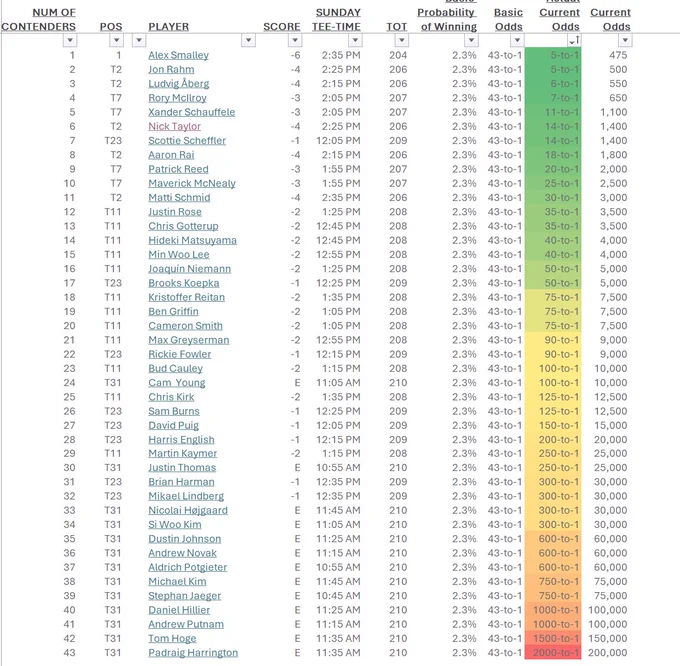Open the SUNDAY TEE-TIME filter dropdown
680x666 pixels.
pyautogui.click(x=355, y=40)
